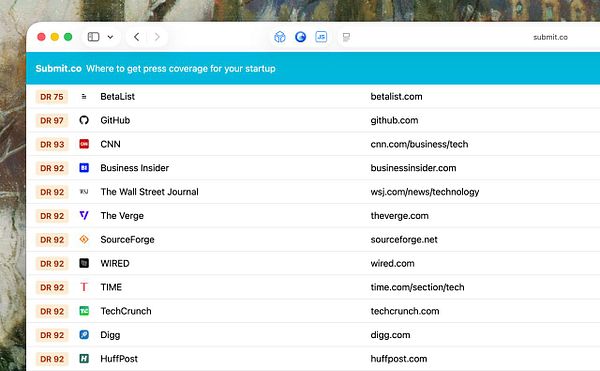Open the blue Digg favicon
The width and height of the screenshot is (600, 371).
[84, 335]
